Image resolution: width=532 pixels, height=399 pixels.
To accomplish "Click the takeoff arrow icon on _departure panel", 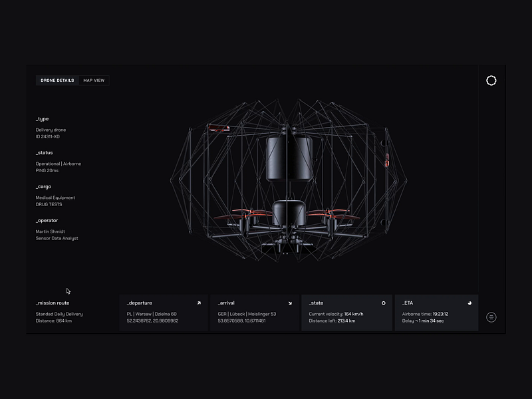I will [198, 301].
